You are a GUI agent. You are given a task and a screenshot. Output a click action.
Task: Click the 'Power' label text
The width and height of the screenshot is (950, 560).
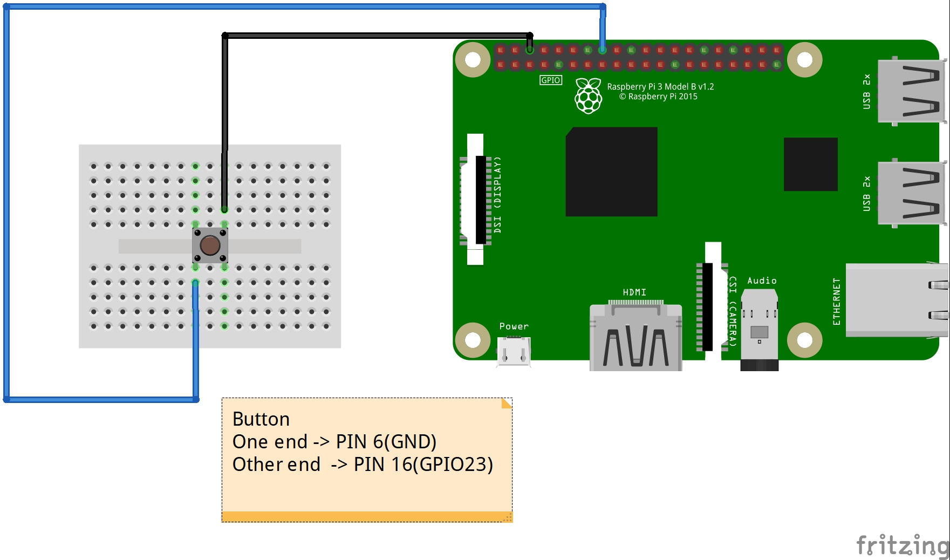(514, 326)
